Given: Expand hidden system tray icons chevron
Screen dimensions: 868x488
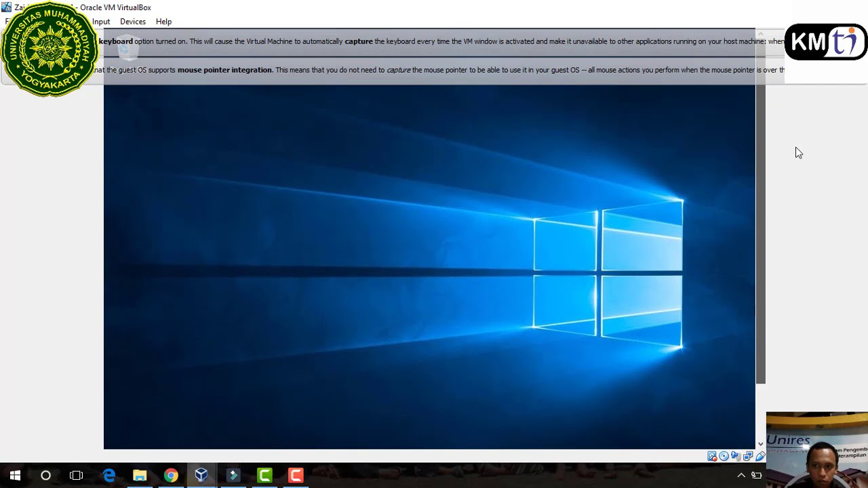Looking at the screenshot, I should pyautogui.click(x=741, y=475).
